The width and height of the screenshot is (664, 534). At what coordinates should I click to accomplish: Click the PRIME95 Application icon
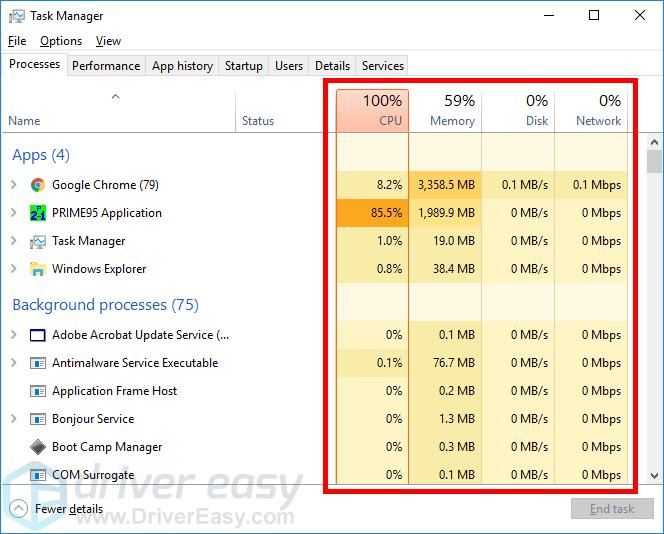coord(38,213)
